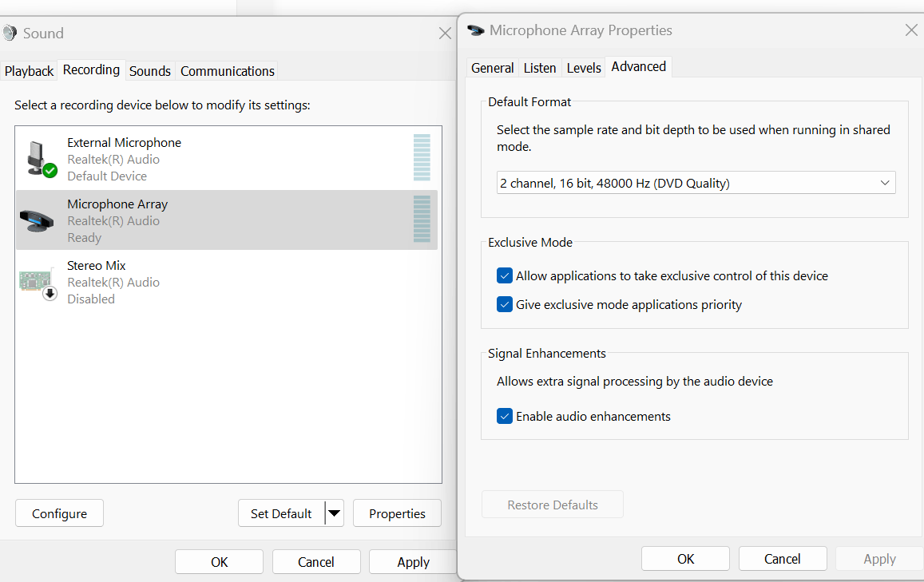Click the External Microphone device icon
The image size is (924, 582).
point(42,159)
